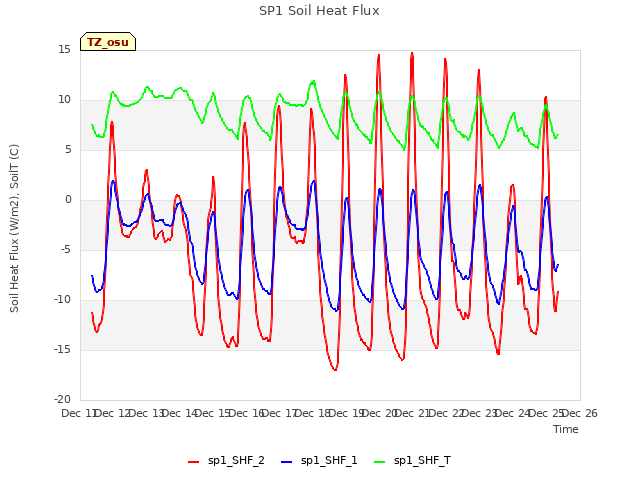
Task: Click the green sp1_SHF_T legend swatch
Action: [x=380, y=462]
